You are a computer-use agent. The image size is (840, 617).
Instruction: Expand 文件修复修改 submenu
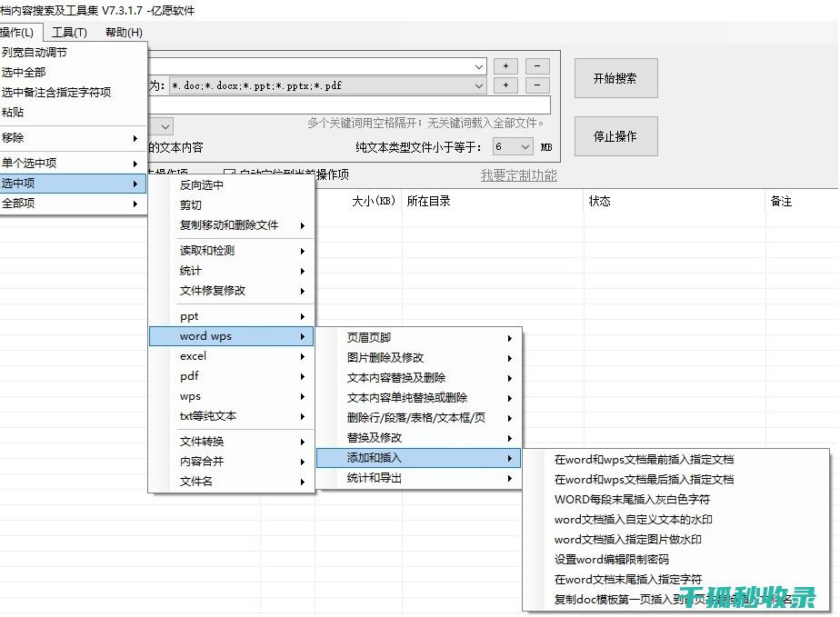(x=232, y=291)
